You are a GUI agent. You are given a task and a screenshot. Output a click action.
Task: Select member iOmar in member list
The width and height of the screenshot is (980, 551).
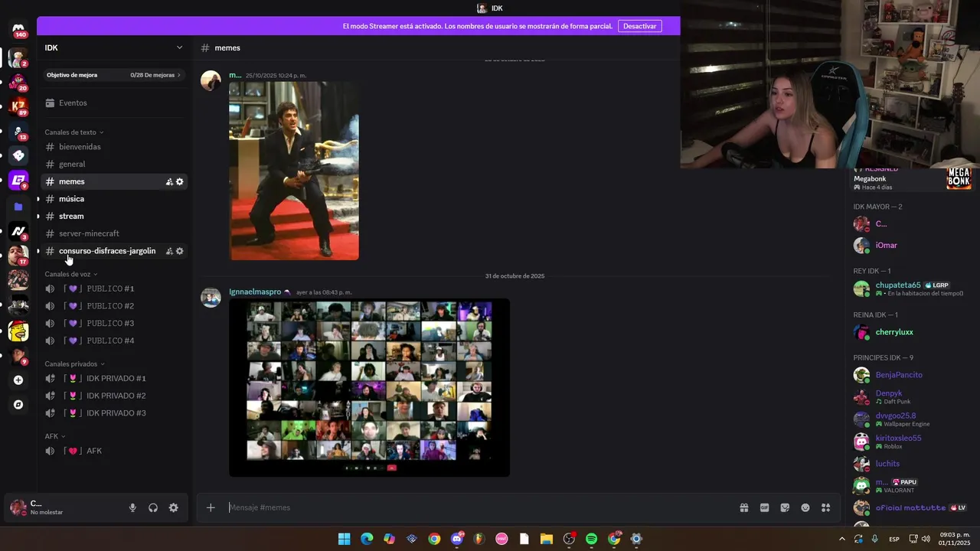click(913, 246)
